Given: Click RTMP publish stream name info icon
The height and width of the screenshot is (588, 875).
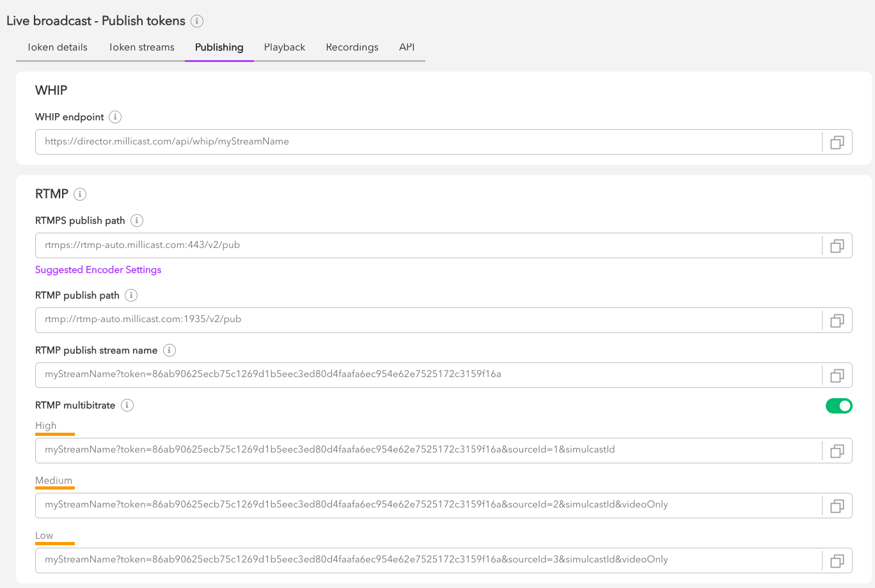Looking at the screenshot, I should coord(169,350).
